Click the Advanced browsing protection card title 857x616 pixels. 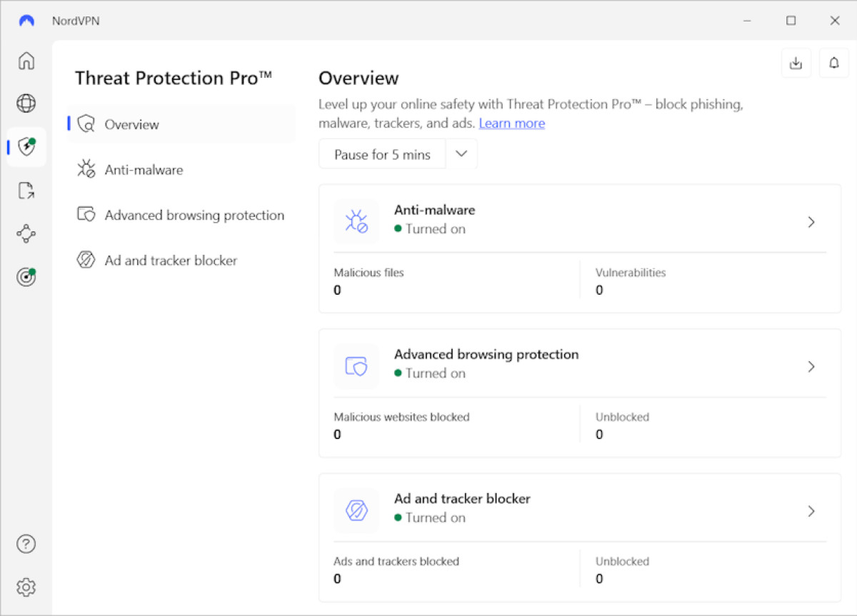486,354
